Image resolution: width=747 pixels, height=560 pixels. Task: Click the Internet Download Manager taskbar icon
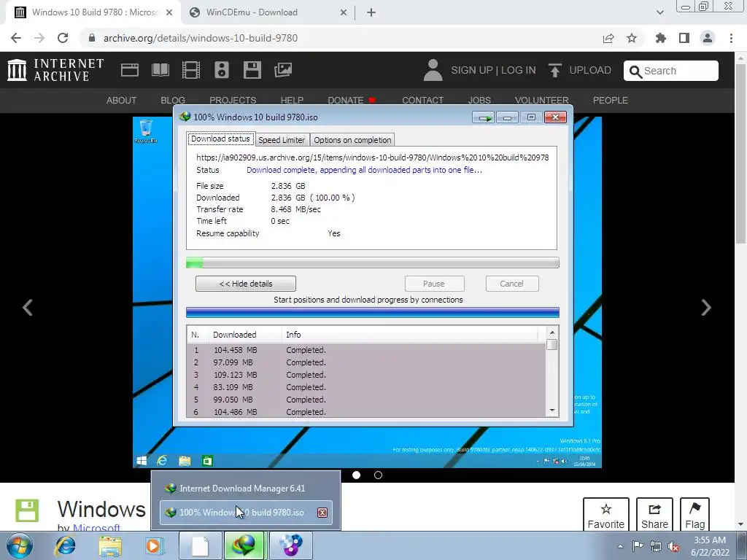[x=244, y=545]
